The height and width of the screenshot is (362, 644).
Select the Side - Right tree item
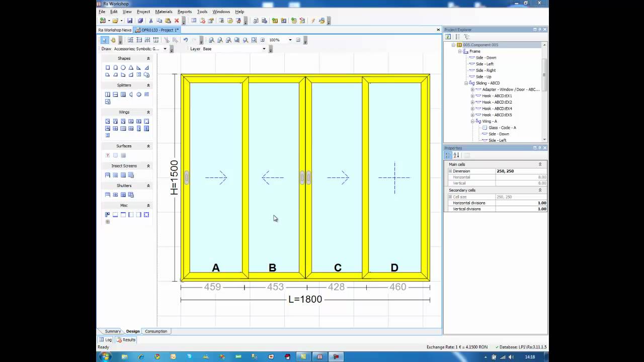pos(486,70)
